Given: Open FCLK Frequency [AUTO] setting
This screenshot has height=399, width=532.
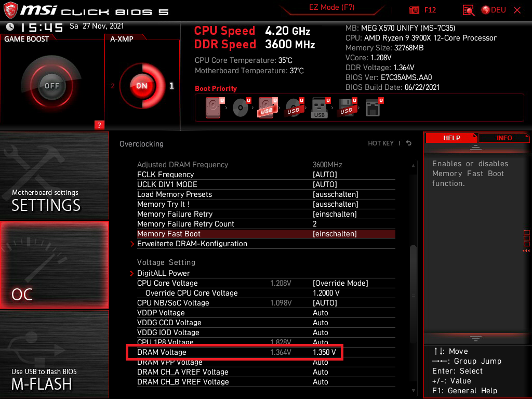Looking at the screenshot, I should click(x=266, y=175).
